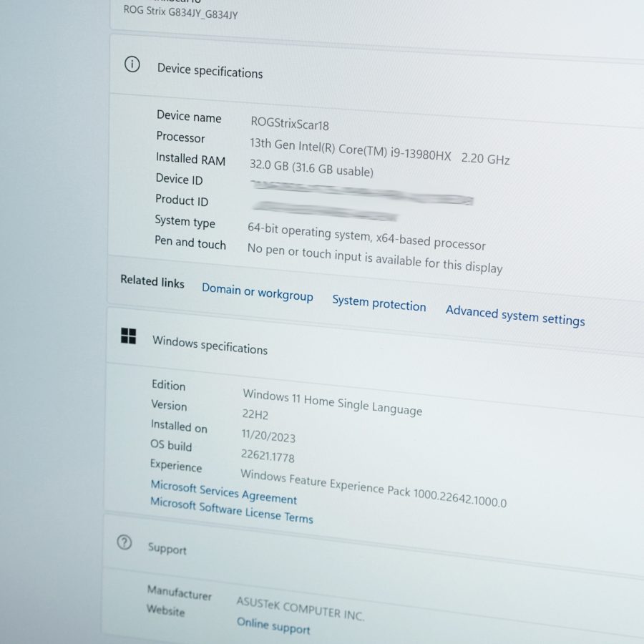Select the No pen or touch input text

374,258
